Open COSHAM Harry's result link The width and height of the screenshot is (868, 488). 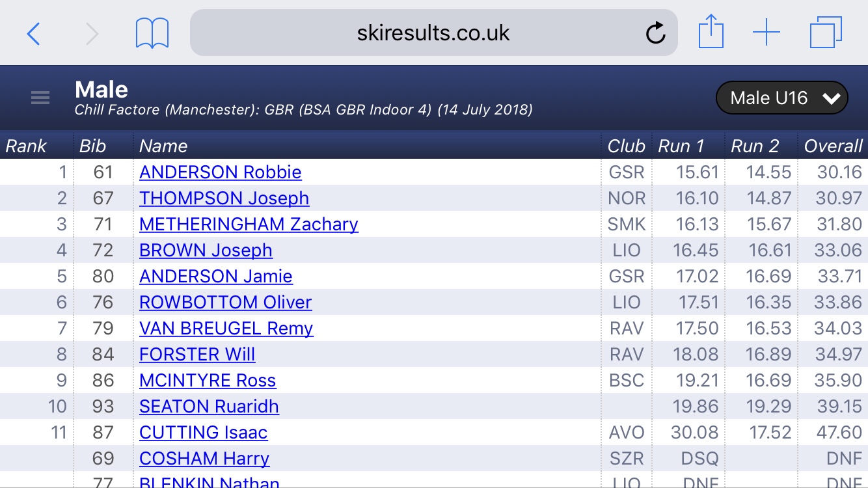[x=204, y=459]
